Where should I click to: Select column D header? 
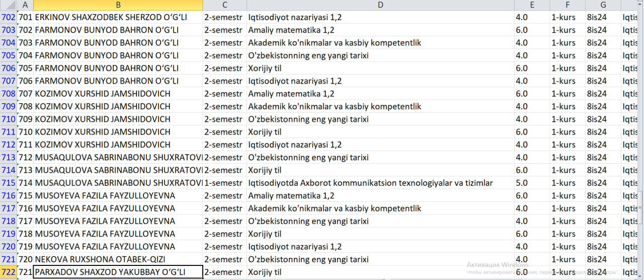380,5
